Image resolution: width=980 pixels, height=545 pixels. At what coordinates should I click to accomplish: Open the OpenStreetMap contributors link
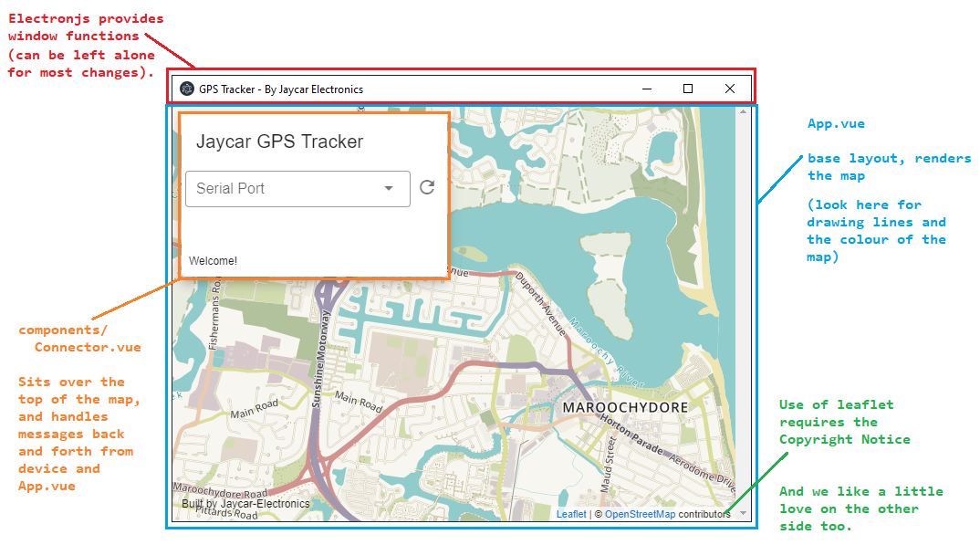pos(640,514)
